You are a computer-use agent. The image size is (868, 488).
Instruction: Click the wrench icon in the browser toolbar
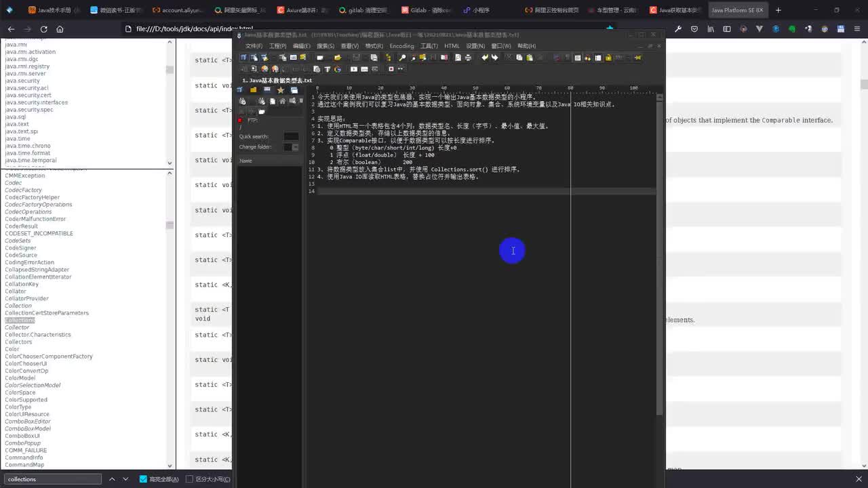pos(678,29)
